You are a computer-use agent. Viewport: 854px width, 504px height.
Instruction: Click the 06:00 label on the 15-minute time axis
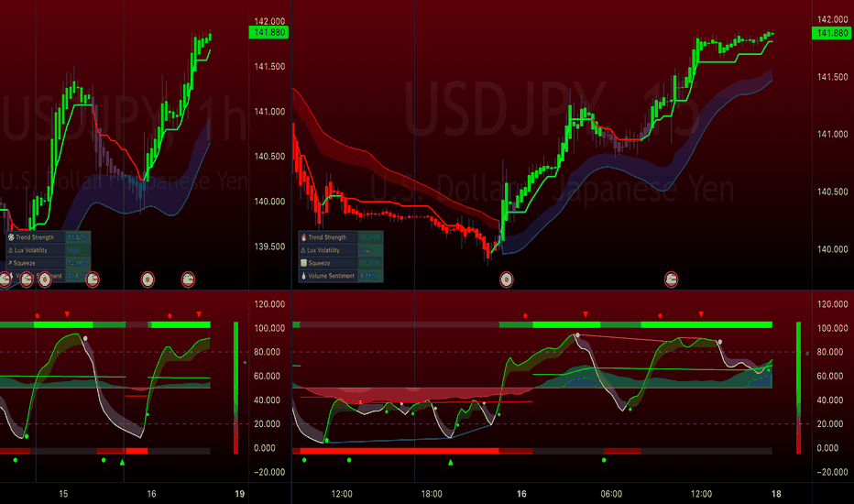[611, 494]
